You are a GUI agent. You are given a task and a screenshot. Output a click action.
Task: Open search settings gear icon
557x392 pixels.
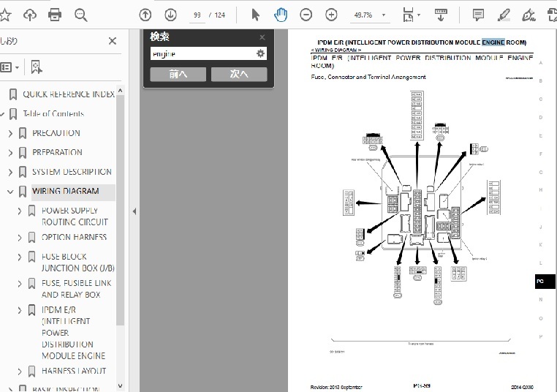tap(260, 53)
